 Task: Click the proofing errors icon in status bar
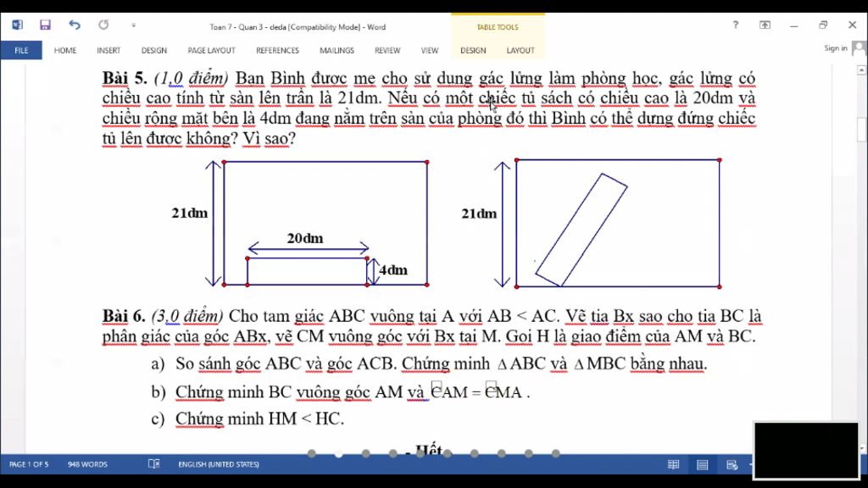click(154, 464)
